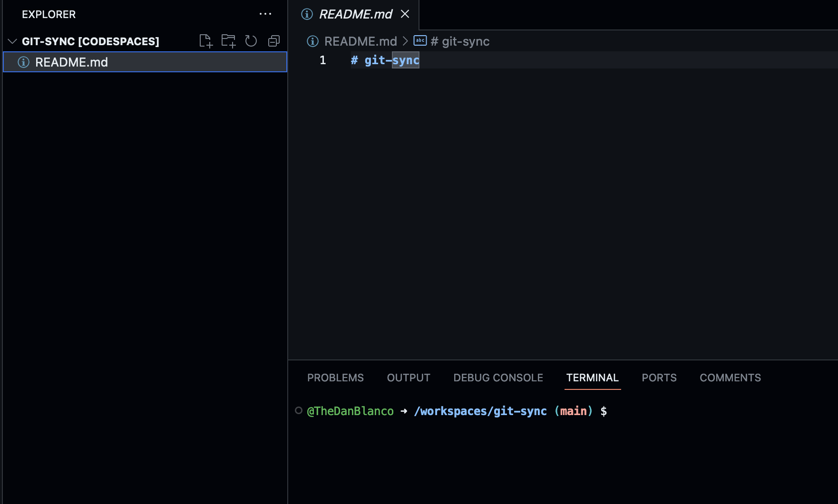Switch to the PROBLEMS tab
This screenshot has width=838, height=504.
[335, 378]
